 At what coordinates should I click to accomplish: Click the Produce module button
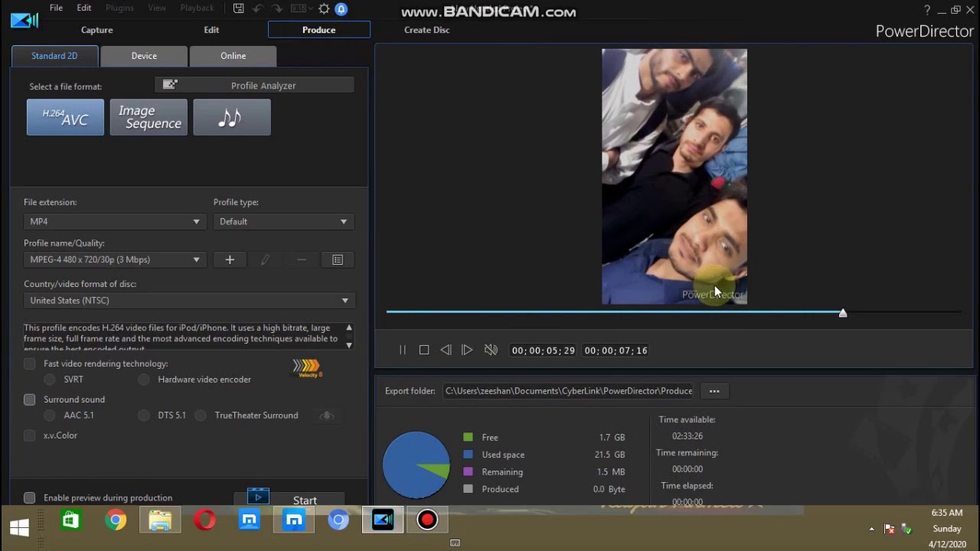click(x=318, y=30)
